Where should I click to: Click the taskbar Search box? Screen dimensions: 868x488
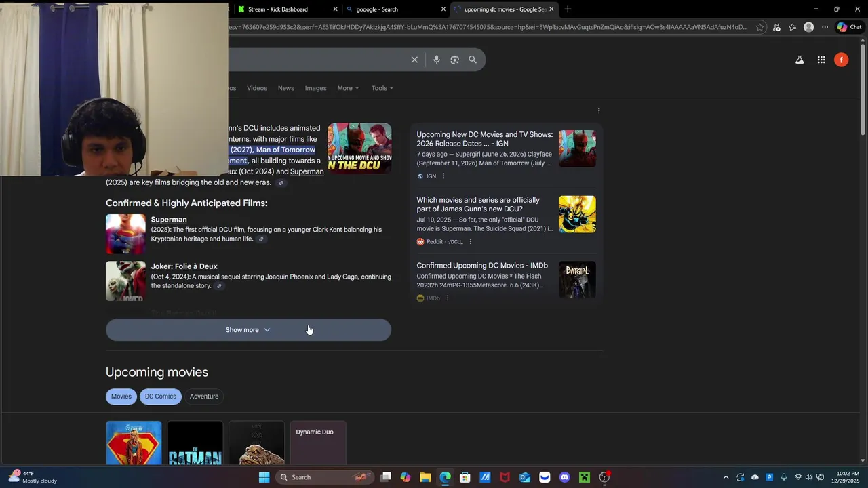[325, 477]
